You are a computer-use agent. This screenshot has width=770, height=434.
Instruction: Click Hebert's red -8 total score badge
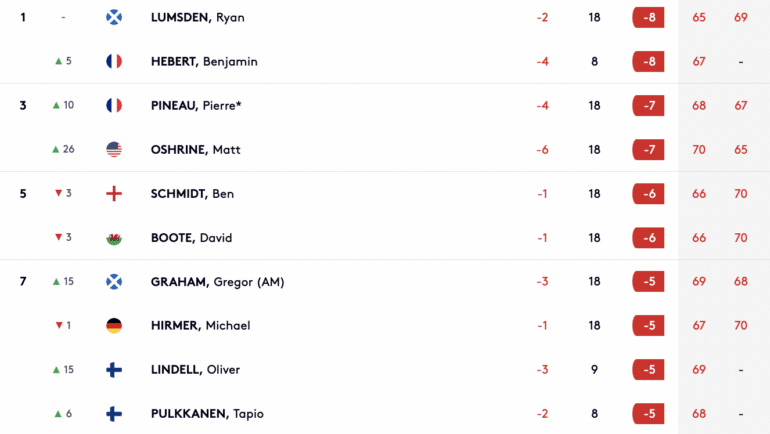pyautogui.click(x=648, y=61)
